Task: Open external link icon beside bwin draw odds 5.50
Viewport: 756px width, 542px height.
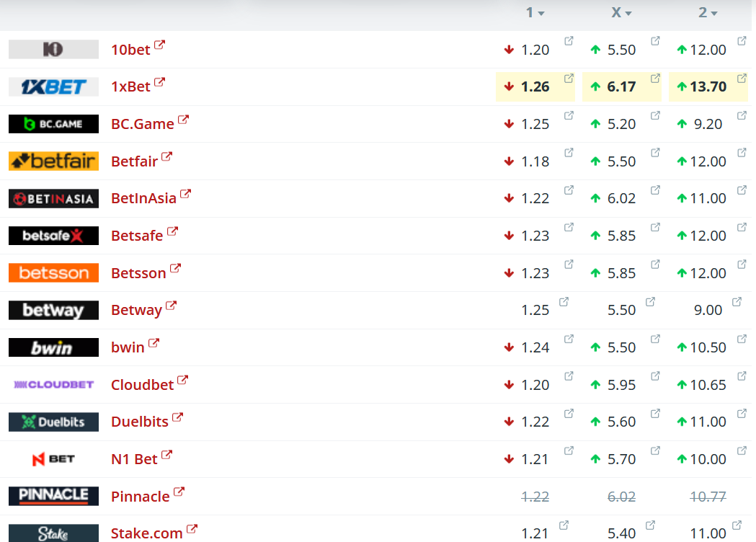Action: 655,339
